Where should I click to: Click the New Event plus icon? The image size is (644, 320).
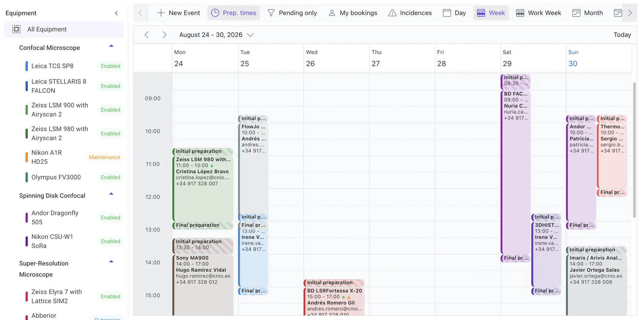click(161, 13)
